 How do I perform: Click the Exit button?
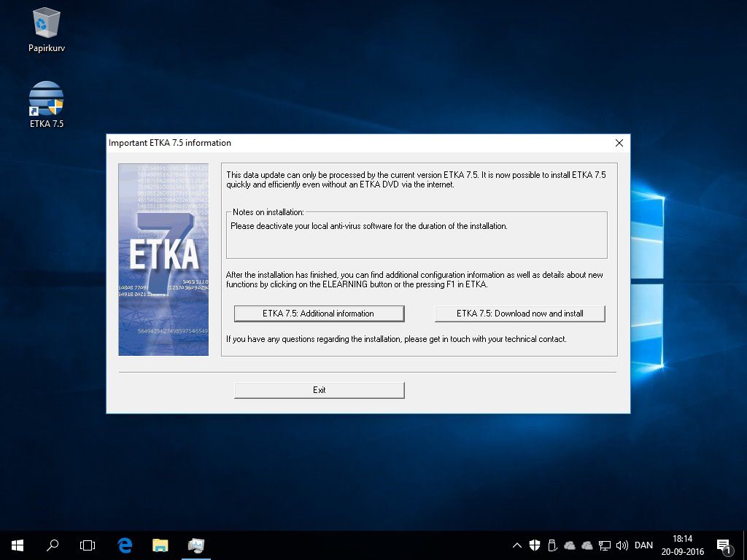click(320, 390)
